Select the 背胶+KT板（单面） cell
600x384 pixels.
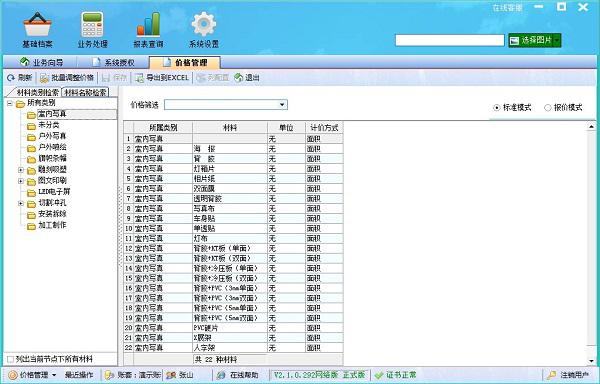(x=230, y=248)
